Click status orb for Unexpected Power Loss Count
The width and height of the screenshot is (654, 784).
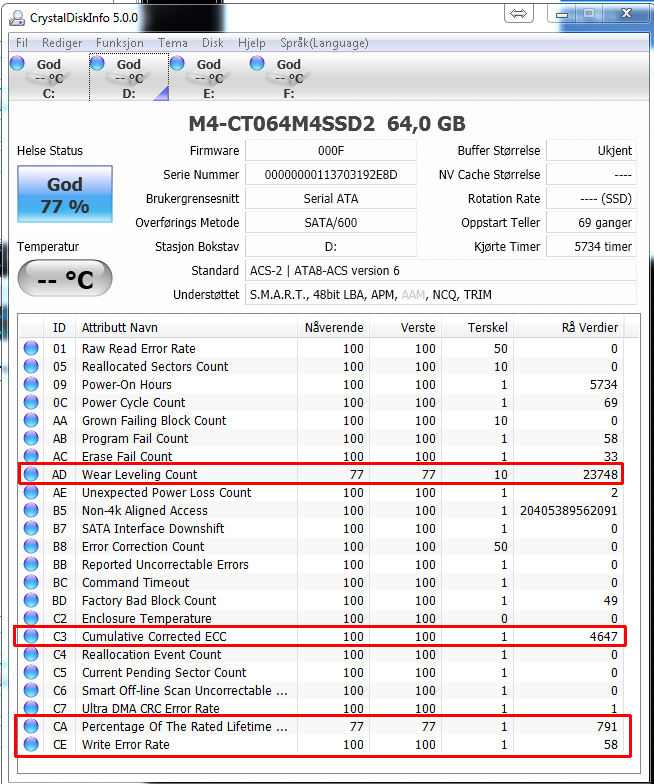[31, 492]
